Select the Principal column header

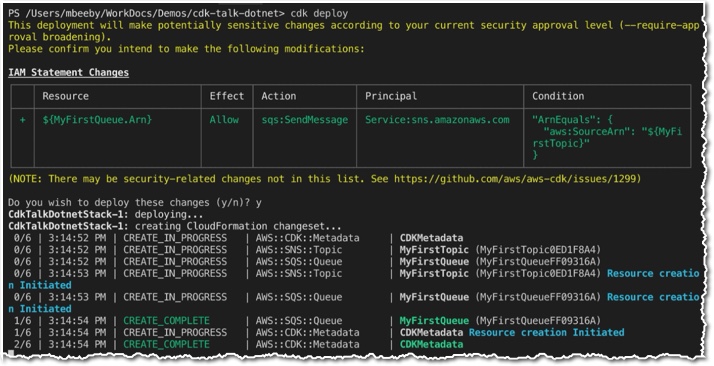[391, 96]
